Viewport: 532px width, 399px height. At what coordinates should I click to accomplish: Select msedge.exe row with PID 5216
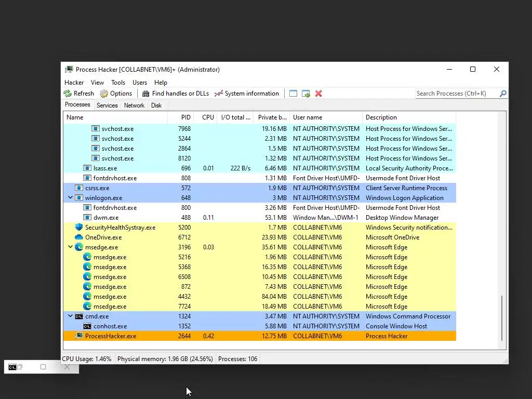tap(260, 257)
